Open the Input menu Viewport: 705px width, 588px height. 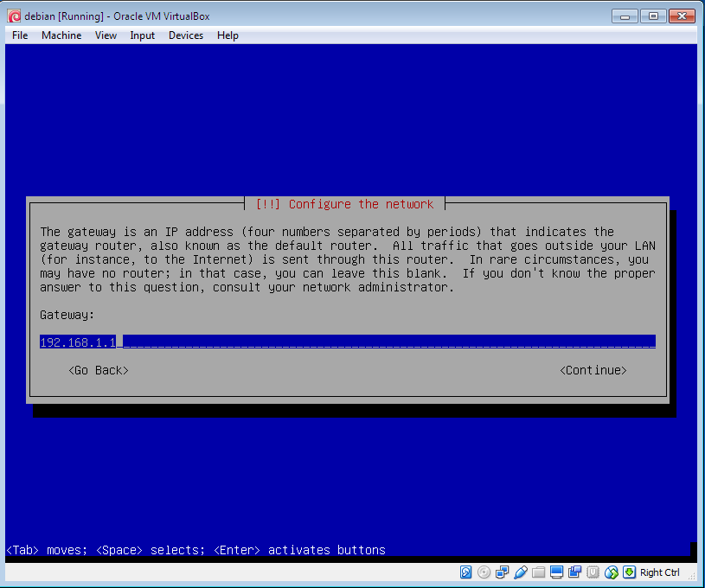142,35
